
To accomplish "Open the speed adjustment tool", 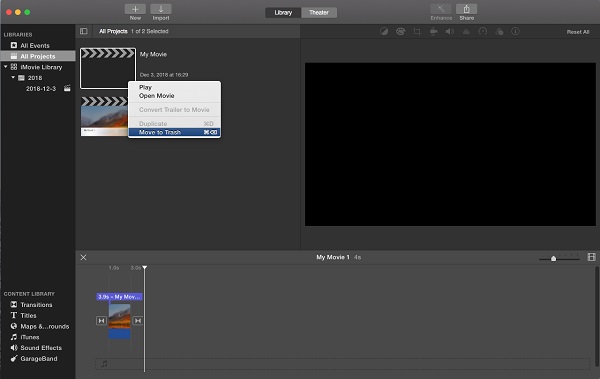I will (483, 31).
